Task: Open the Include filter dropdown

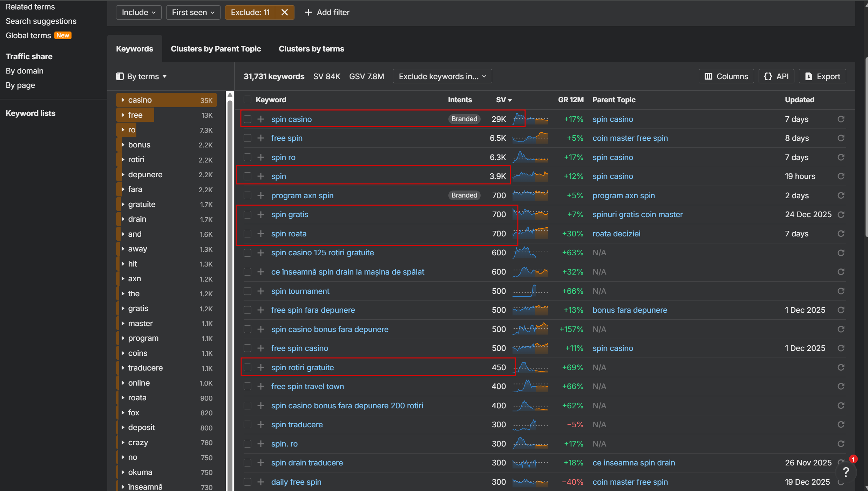Action: 138,13
